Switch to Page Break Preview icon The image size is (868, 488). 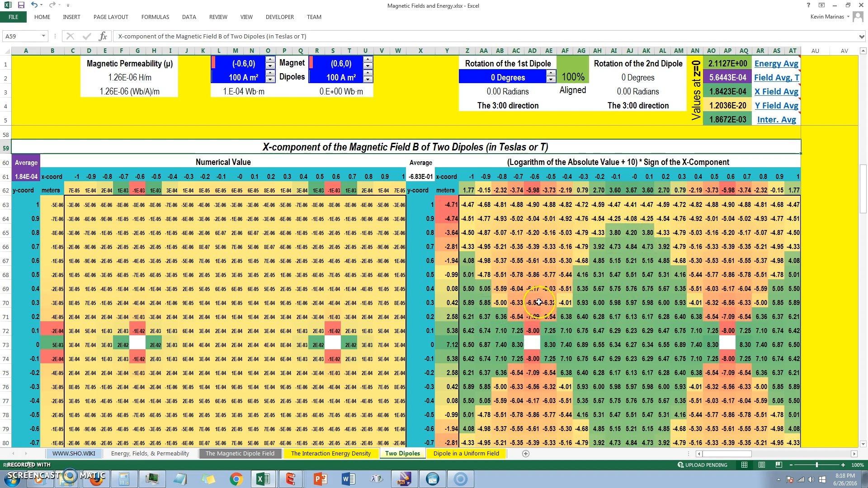pyautogui.click(x=778, y=465)
